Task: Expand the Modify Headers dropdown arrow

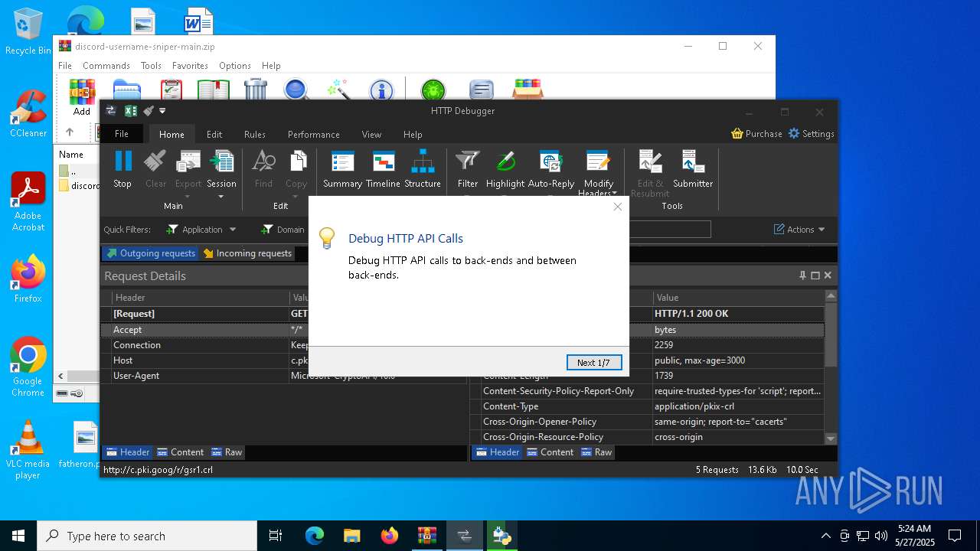Action: coord(614,194)
